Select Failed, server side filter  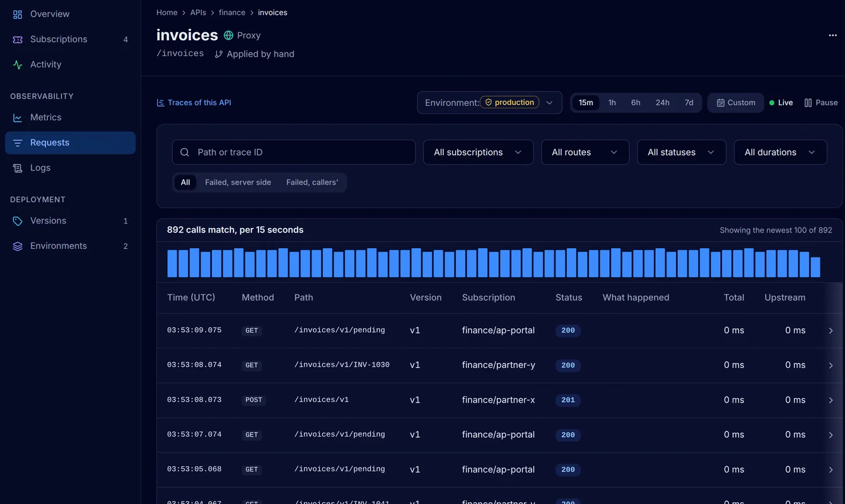[238, 183]
